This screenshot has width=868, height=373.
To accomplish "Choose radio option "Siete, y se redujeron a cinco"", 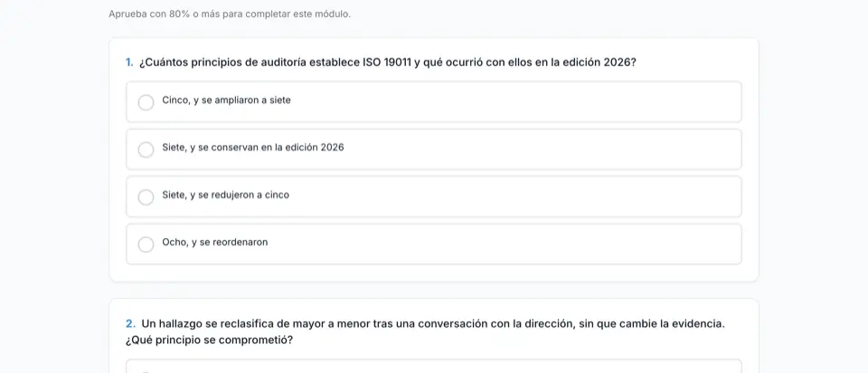I will pyautogui.click(x=146, y=197).
